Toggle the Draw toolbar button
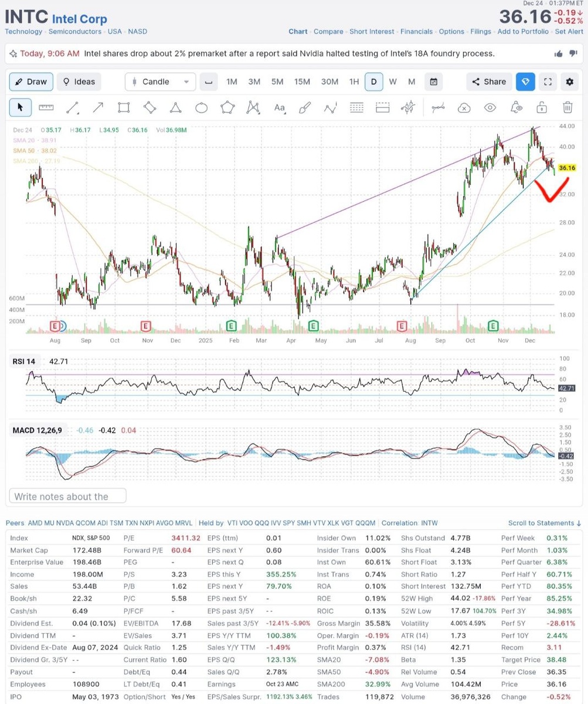 (x=31, y=82)
